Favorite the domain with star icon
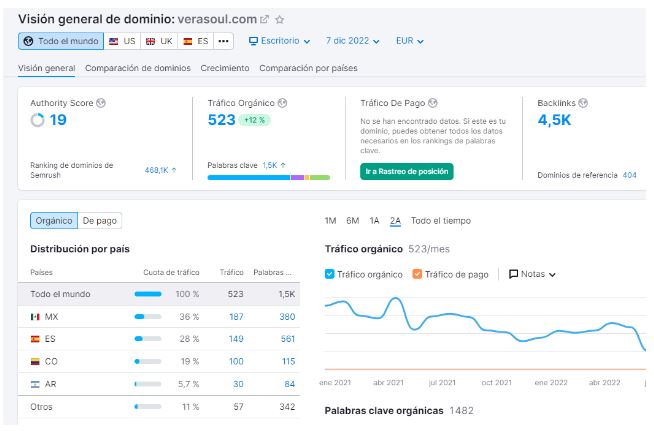Image resolution: width=654 pixels, height=431 pixels. (280, 19)
